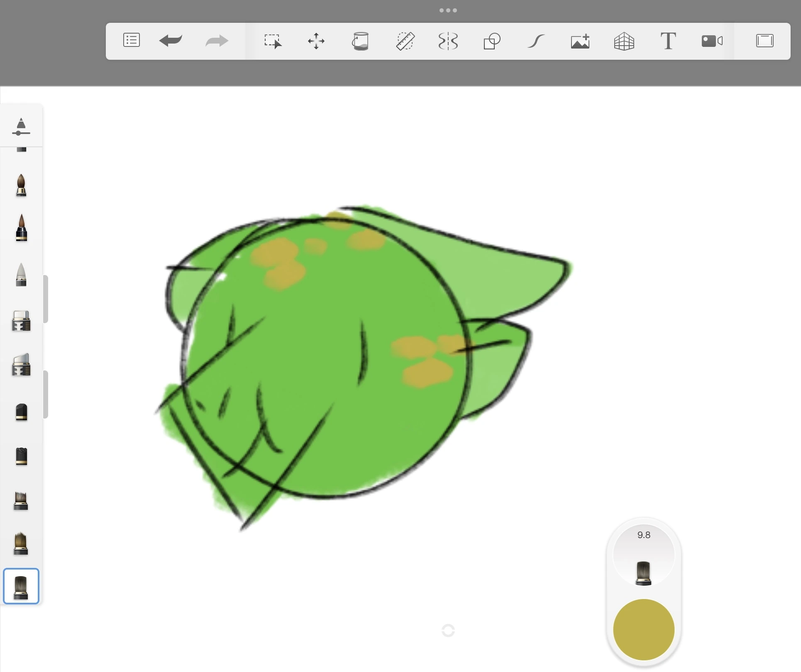The image size is (801, 672).
Task: Tap the three-dot multitasking handle
Action: 448,10
